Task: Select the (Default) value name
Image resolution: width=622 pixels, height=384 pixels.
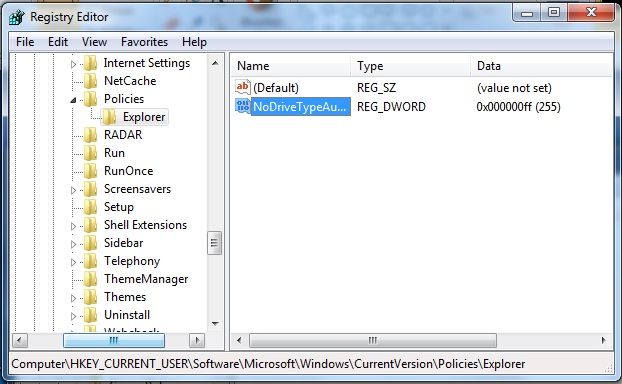Action: pyautogui.click(x=276, y=88)
